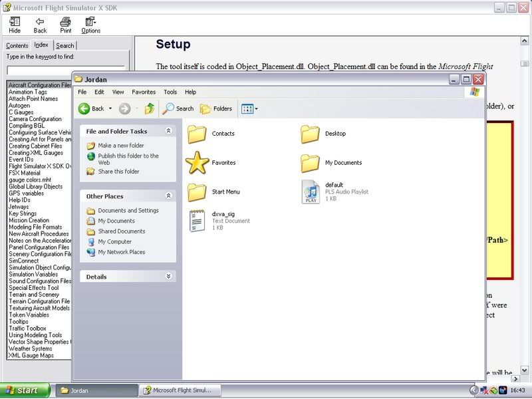
Task: Select XML Gauge Maps index entry
Action: pyautogui.click(x=31, y=356)
